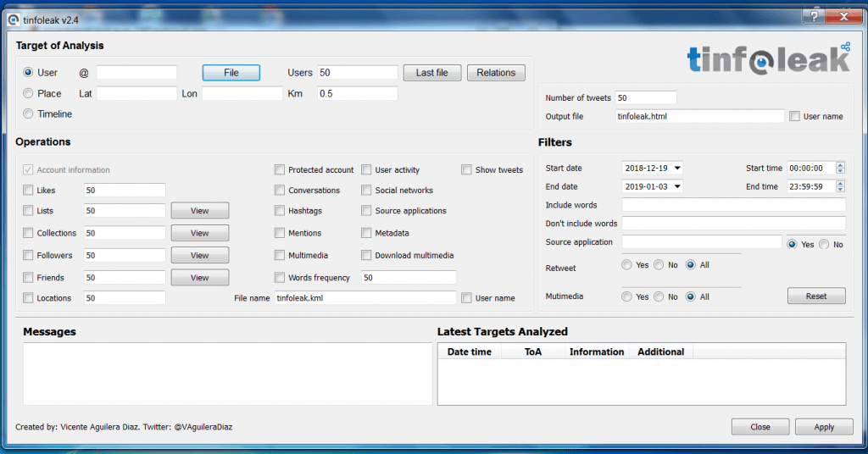
Task: Click the Km radius field
Action: tap(357, 93)
